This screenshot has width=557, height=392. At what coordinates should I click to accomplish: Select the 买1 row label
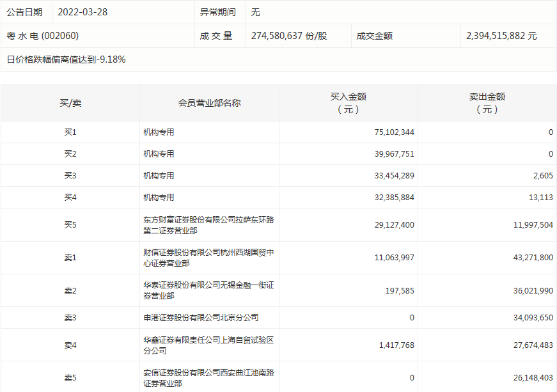[x=70, y=132]
